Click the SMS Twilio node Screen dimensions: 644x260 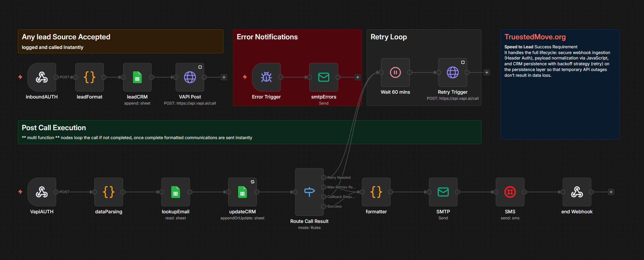tap(510, 192)
